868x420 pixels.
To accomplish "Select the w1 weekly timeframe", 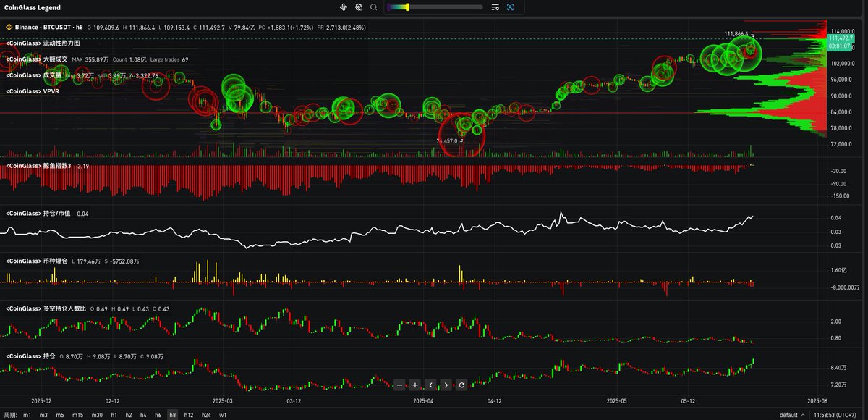I will pos(223,415).
